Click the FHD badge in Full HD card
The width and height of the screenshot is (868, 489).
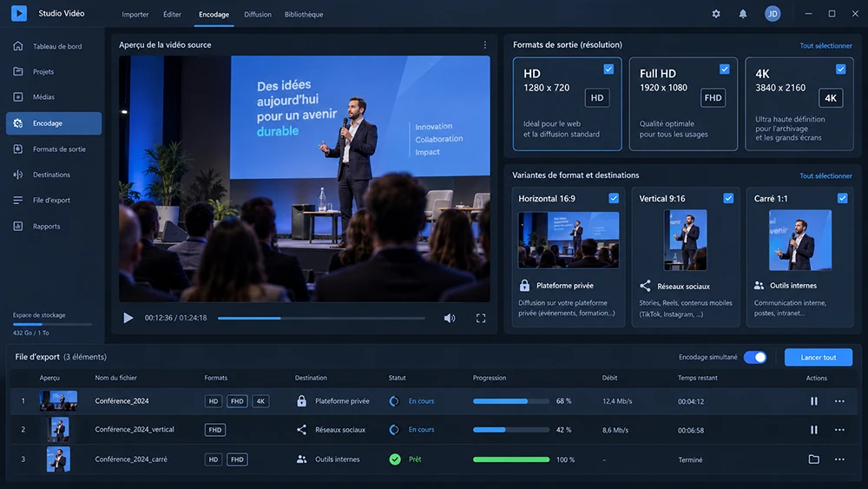[x=713, y=98]
